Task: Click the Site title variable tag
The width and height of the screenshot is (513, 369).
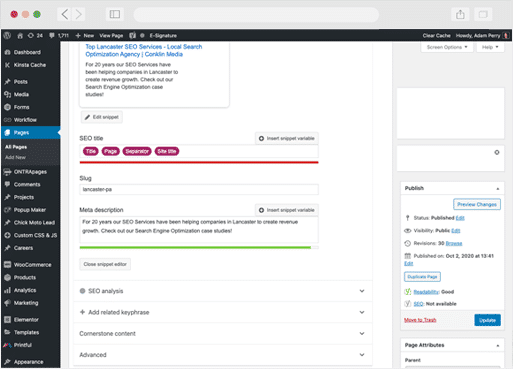Action: pyautogui.click(x=167, y=151)
